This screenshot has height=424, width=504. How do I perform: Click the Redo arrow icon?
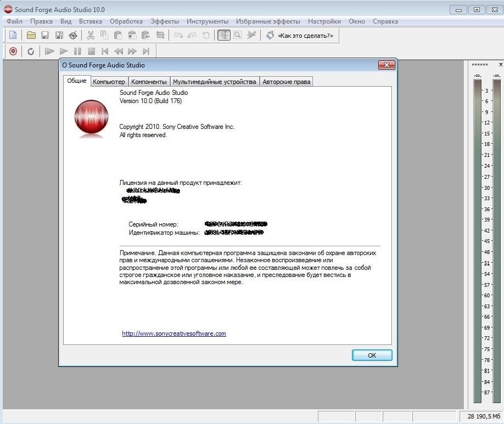(192, 35)
